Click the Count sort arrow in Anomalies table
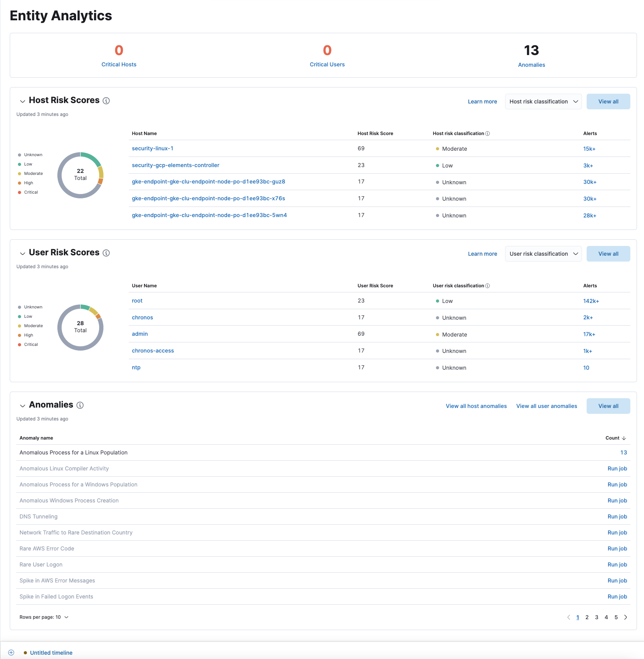This screenshot has width=644, height=659. coord(624,438)
